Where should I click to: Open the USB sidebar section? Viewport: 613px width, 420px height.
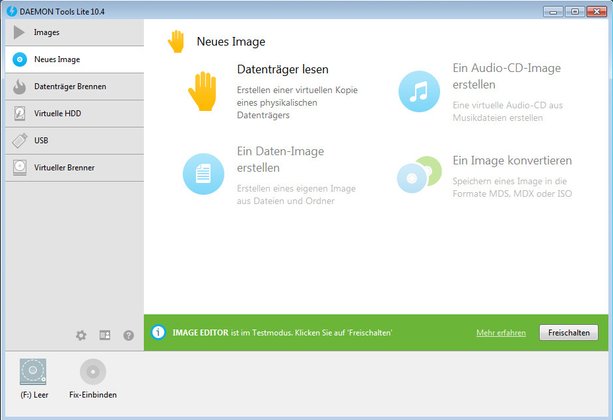click(x=74, y=140)
